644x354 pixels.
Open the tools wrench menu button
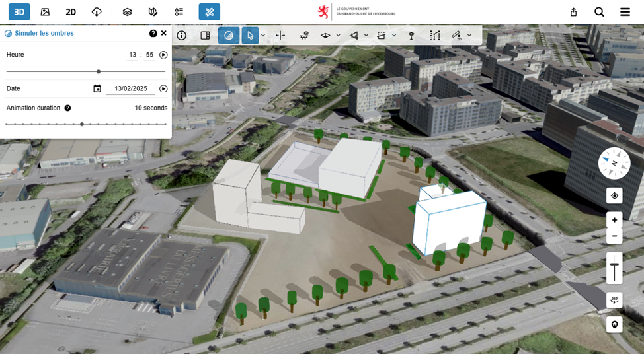(x=209, y=12)
